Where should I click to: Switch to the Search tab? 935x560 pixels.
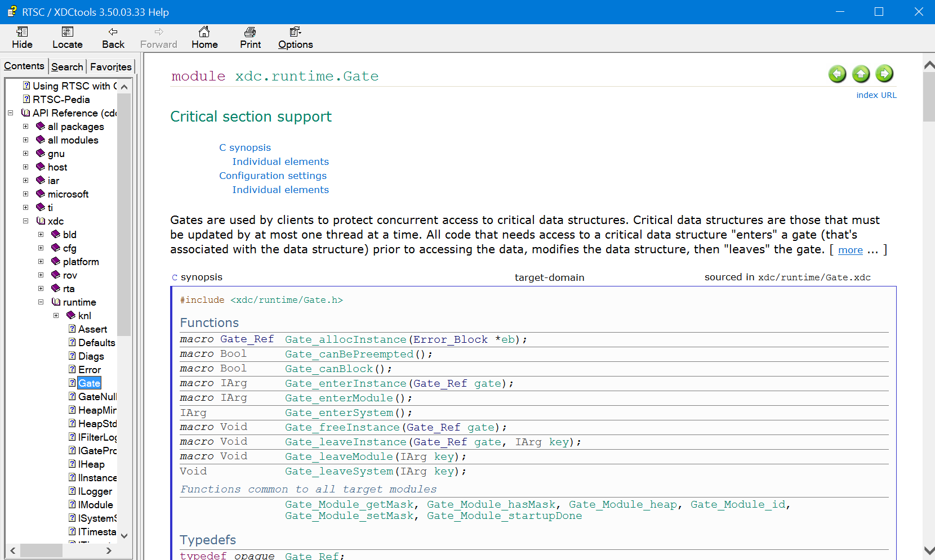67,67
